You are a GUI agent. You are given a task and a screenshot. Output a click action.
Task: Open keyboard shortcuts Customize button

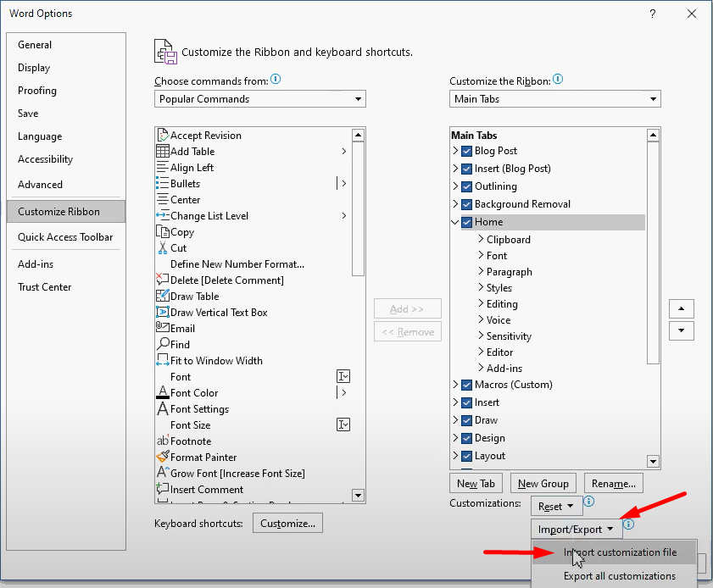pyautogui.click(x=287, y=523)
